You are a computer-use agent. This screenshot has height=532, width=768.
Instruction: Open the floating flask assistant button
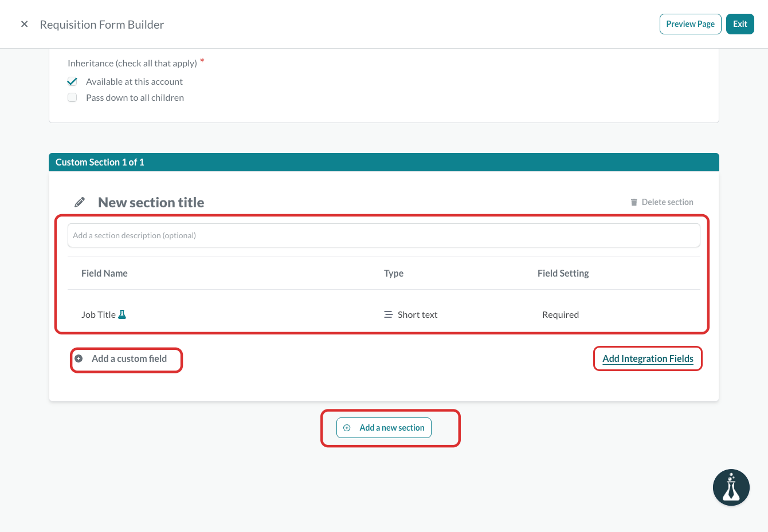click(x=731, y=487)
